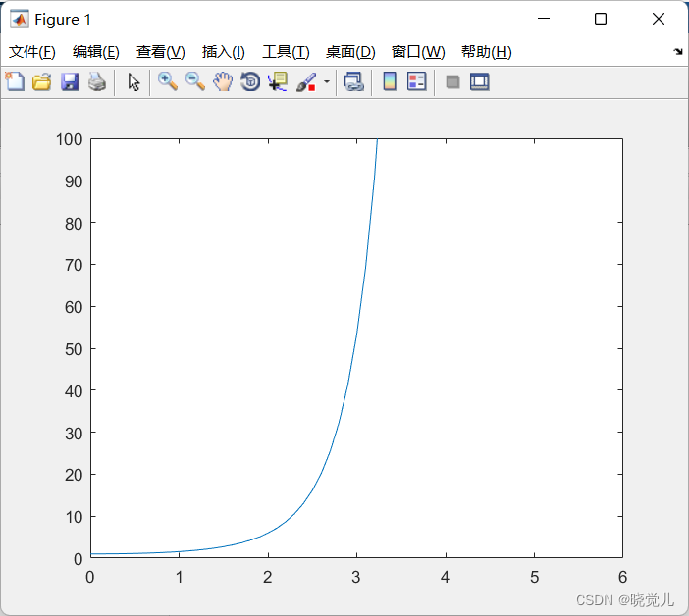Click the Link Plot toolbar icon
The width and height of the screenshot is (689, 616).
click(354, 82)
